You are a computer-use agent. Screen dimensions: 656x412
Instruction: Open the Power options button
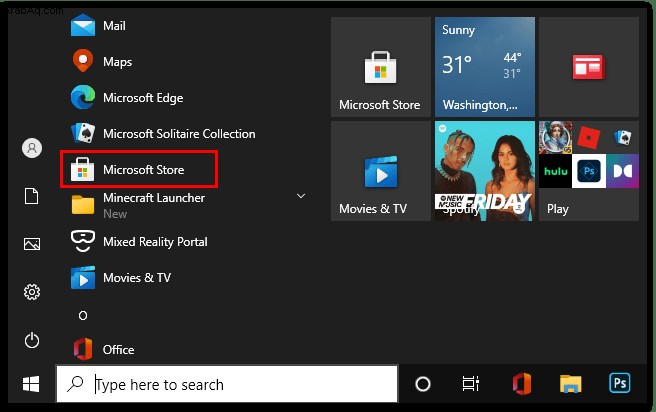(x=32, y=340)
